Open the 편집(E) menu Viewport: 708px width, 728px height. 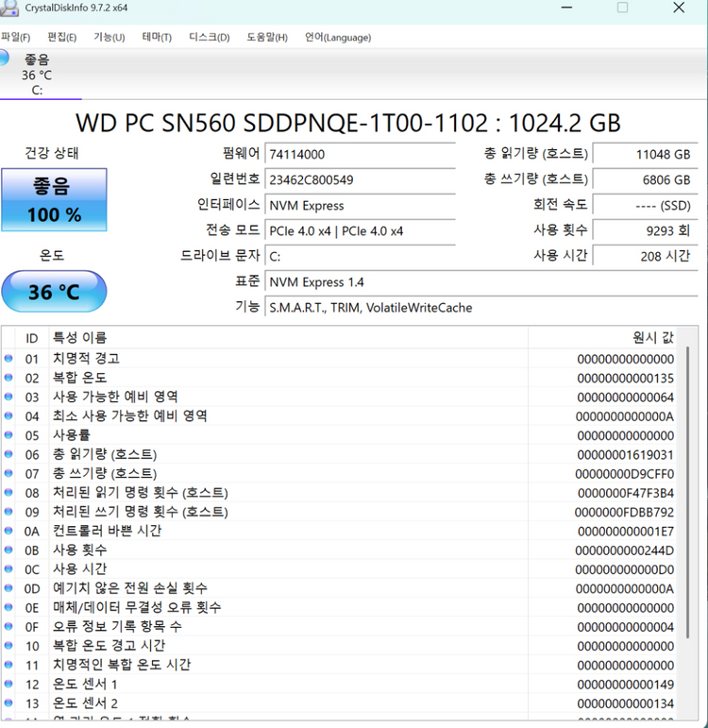[x=61, y=37]
